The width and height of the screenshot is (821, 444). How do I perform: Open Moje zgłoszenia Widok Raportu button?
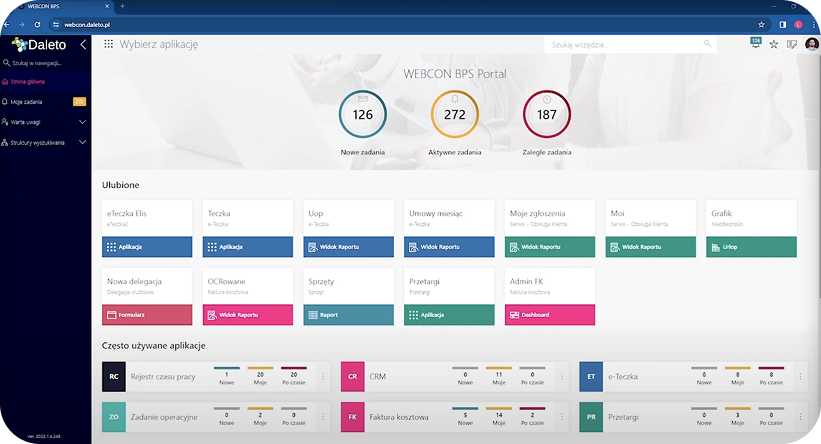click(550, 247)
